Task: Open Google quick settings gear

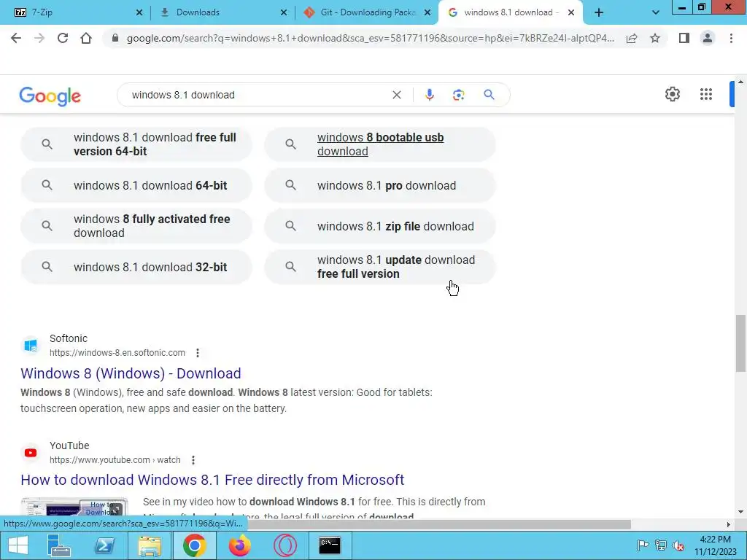Action: point(672,94)
